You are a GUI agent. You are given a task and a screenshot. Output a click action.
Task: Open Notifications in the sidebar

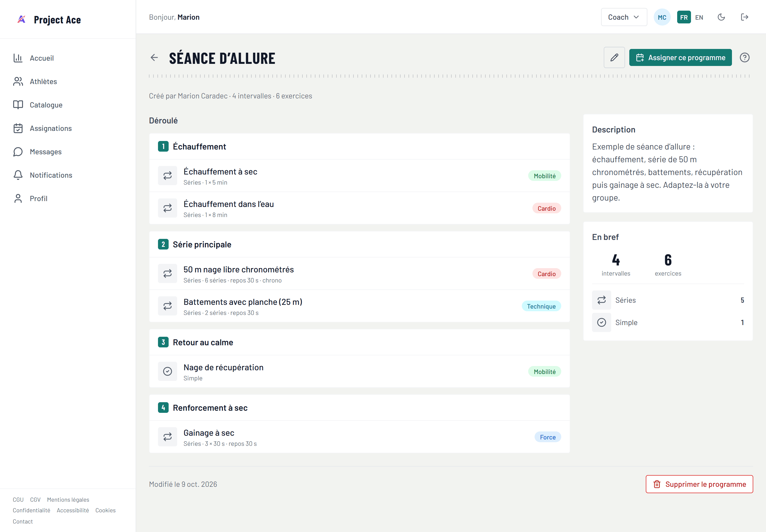click(x=68, y=175)
